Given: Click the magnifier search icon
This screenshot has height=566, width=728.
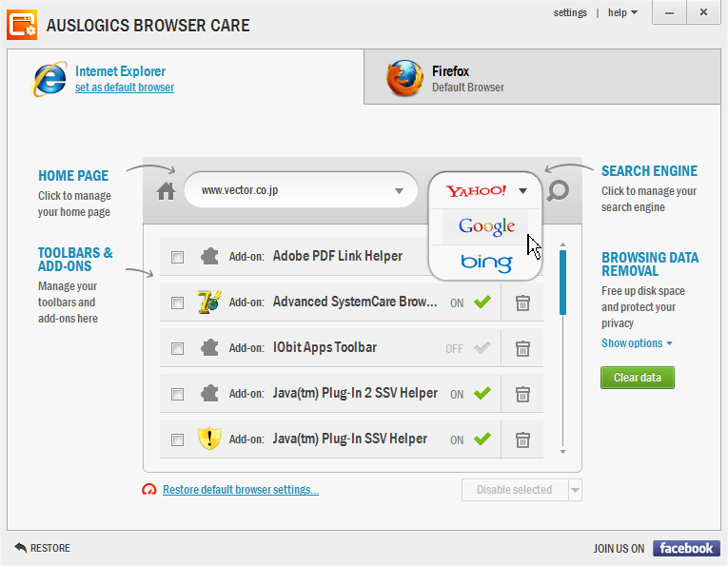Looking at the screenshot, I should point(559,190).
